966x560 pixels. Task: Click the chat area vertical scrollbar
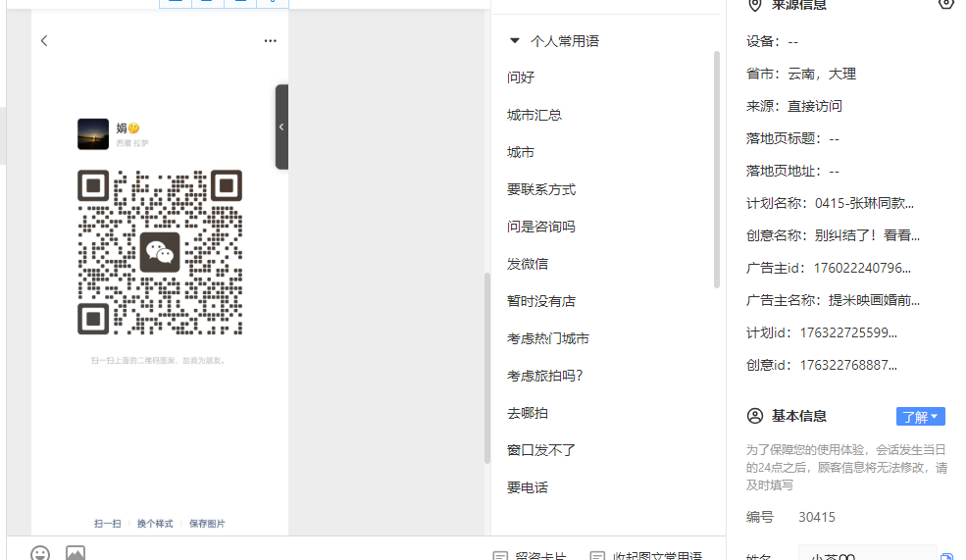tap(486, 368)
